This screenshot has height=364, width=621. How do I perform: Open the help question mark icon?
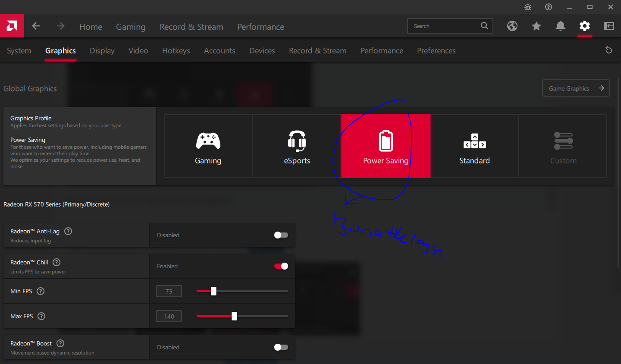click(549, 7)
